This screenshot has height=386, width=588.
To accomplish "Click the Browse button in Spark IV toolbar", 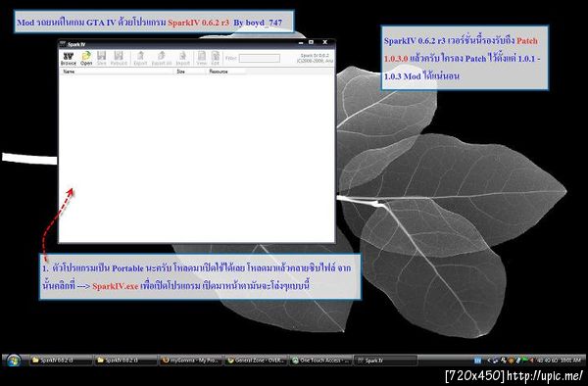I will [69, 59].
